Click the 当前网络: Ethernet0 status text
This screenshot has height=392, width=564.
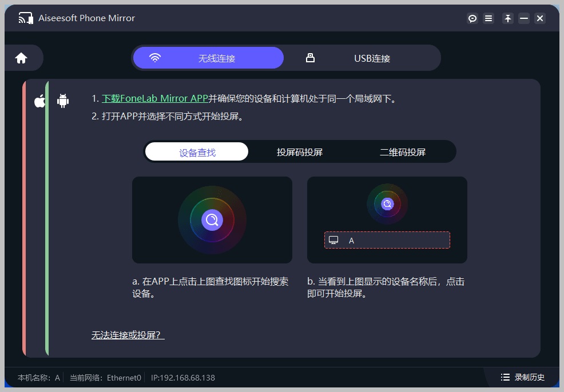tap(105, 378)
